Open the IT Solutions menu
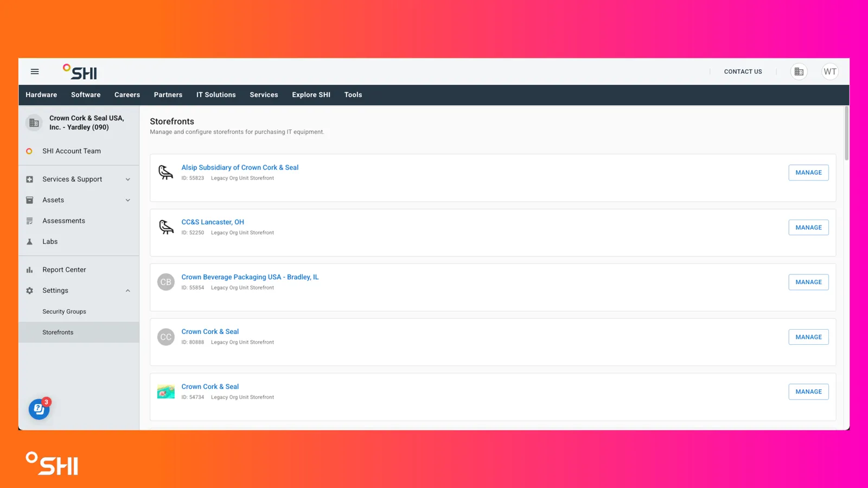The height and width of the screenshot is (488, 868). click(216, 95)
